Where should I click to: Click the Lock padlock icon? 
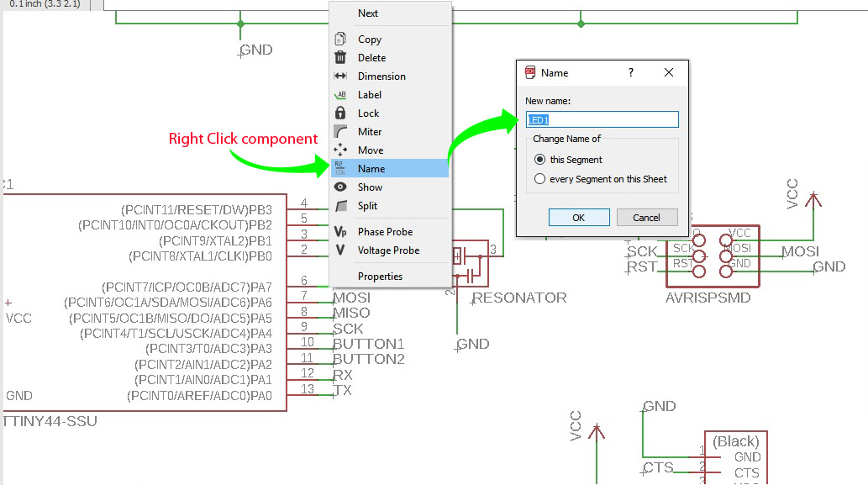340,113
